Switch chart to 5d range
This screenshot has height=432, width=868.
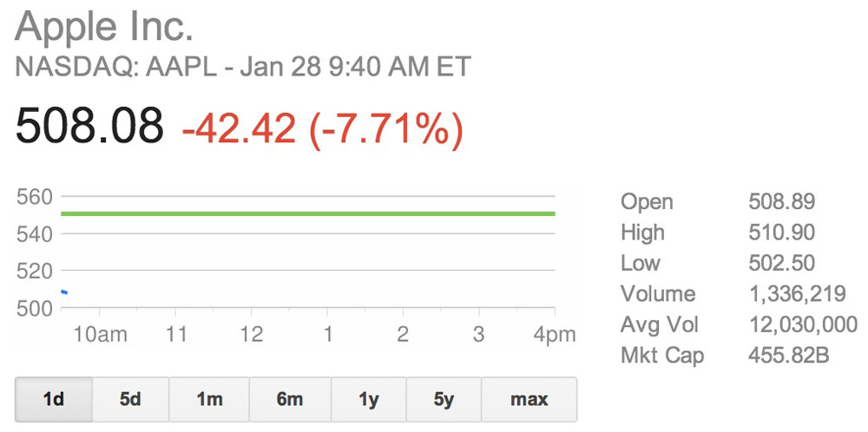[130, 399]
